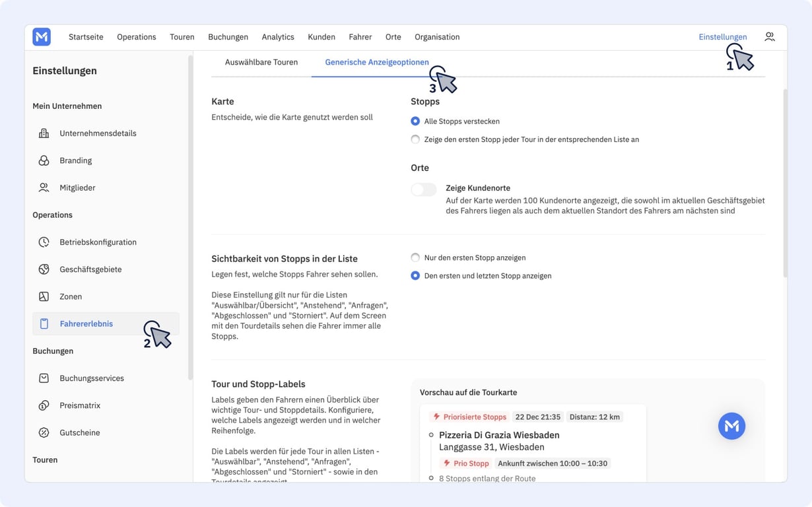
Task: Switch to Generische Anzeigeoptionen tab
Action: 377,62
